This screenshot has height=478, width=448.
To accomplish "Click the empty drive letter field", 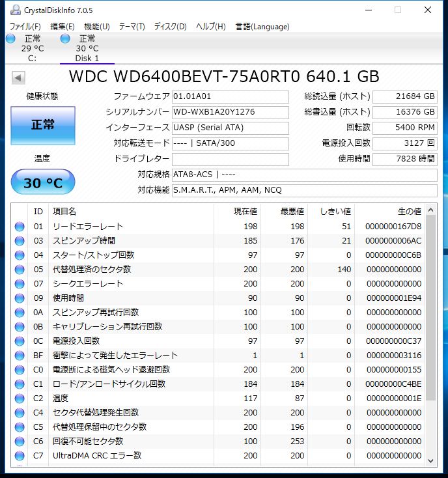I will click(x=231, y=159).
